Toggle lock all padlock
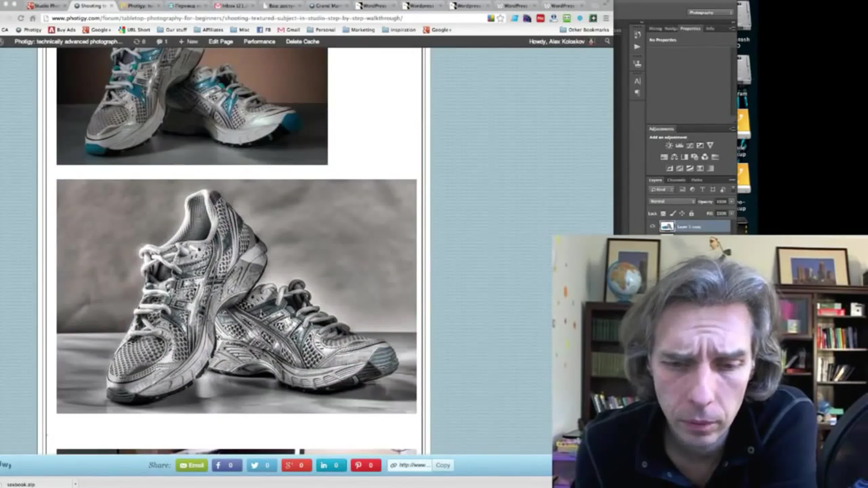868x488 pixels. 691,213
